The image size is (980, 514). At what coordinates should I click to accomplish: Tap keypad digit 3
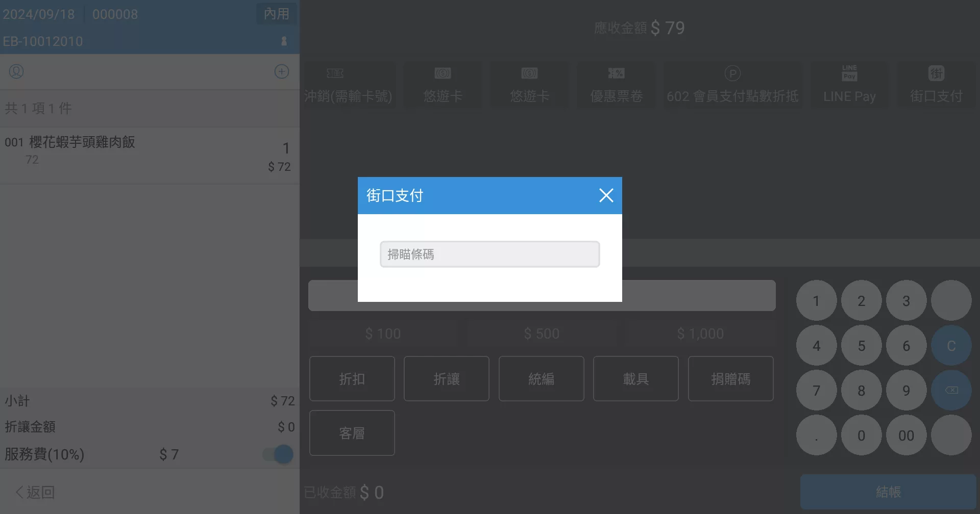tap(906, 301)
